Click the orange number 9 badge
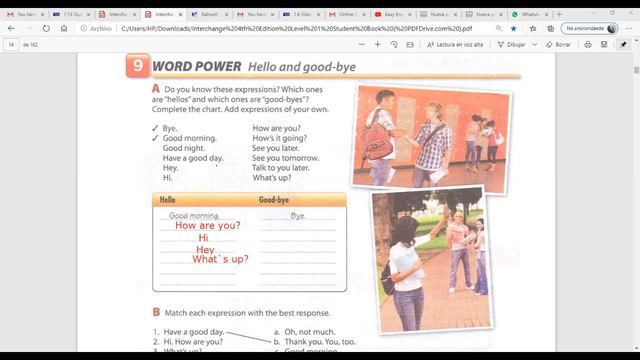 tap(138, 65)
